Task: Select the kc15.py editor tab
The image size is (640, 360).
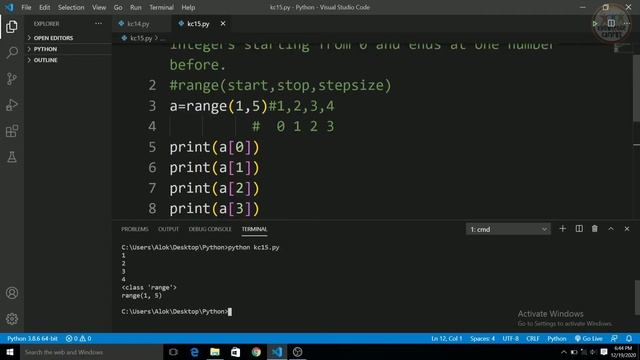Action: 198,24
